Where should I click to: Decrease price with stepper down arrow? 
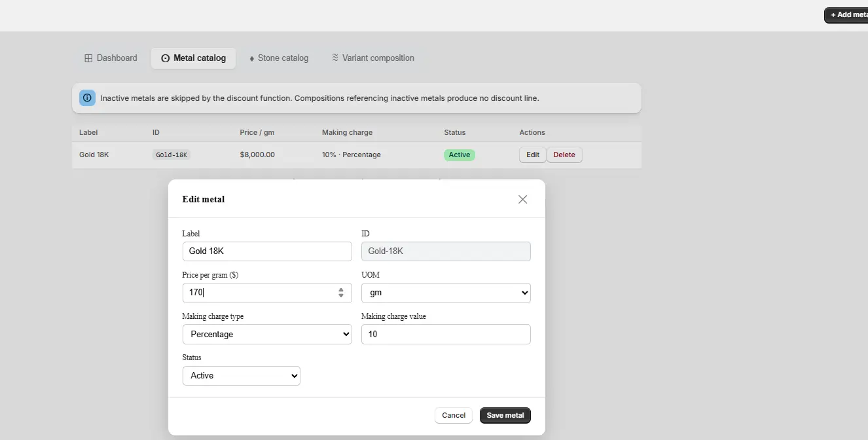pyautogui.click(x=341, y=296)
